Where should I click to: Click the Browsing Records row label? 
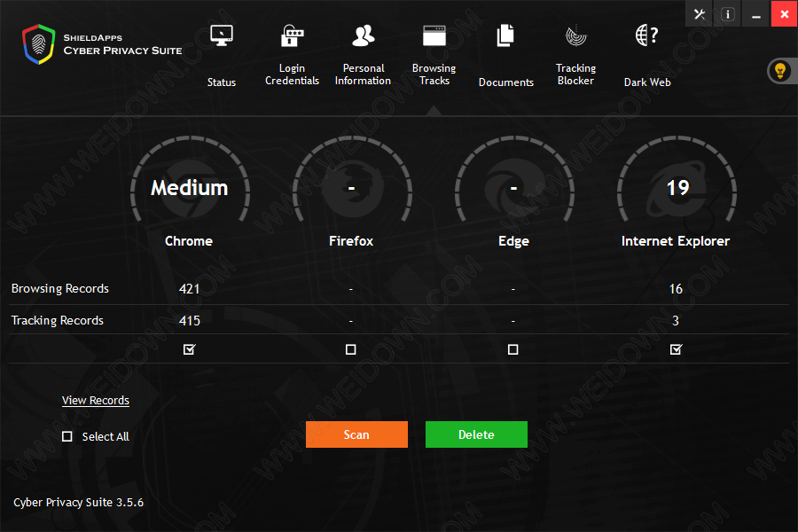[60, 288]
